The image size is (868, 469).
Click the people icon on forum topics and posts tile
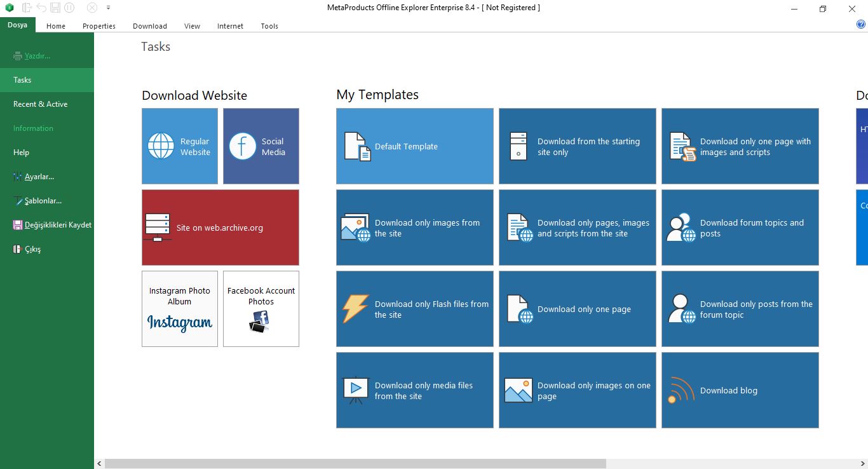coord(681,228)
